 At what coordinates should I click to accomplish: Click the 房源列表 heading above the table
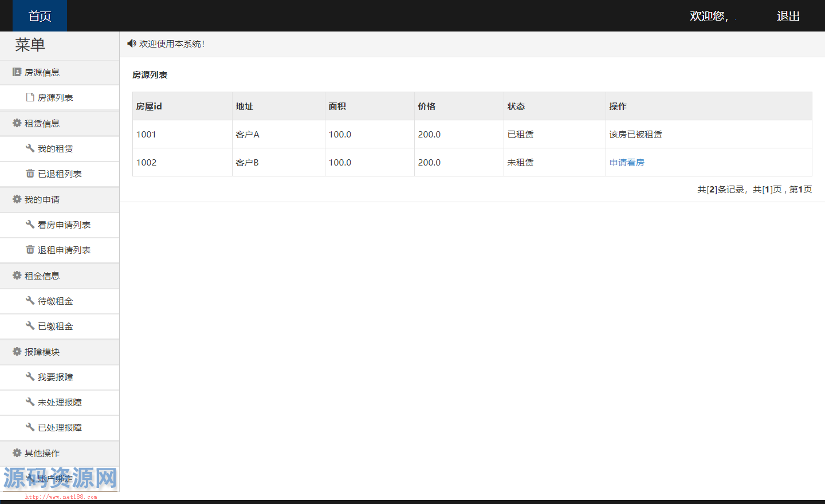coord(150,75)
